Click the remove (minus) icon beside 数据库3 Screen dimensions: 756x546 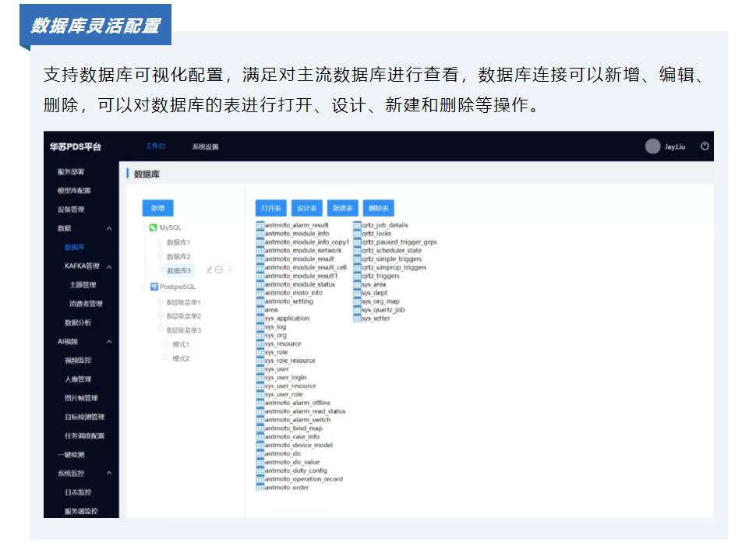tap(219, 269)
